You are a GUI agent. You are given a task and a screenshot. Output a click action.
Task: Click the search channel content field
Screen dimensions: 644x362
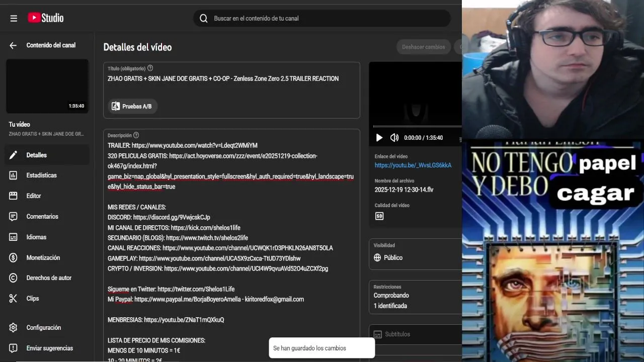click(322, 19)
